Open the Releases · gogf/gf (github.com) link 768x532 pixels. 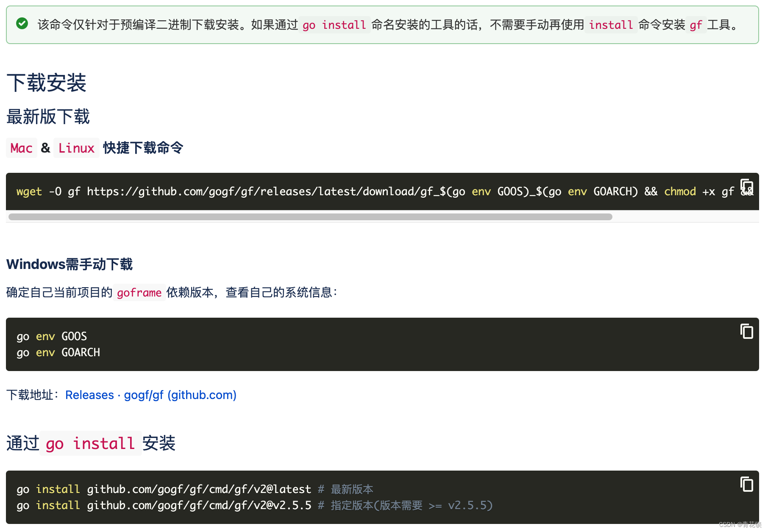pyautogui.click(x=151, y=395)
